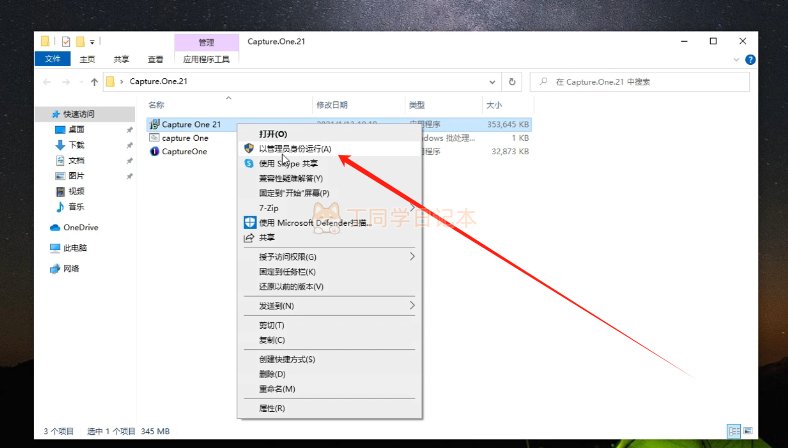Open Documents (文档) in sidebar
The width and height of the screenshot is (788, 448).
pos(76,160)
